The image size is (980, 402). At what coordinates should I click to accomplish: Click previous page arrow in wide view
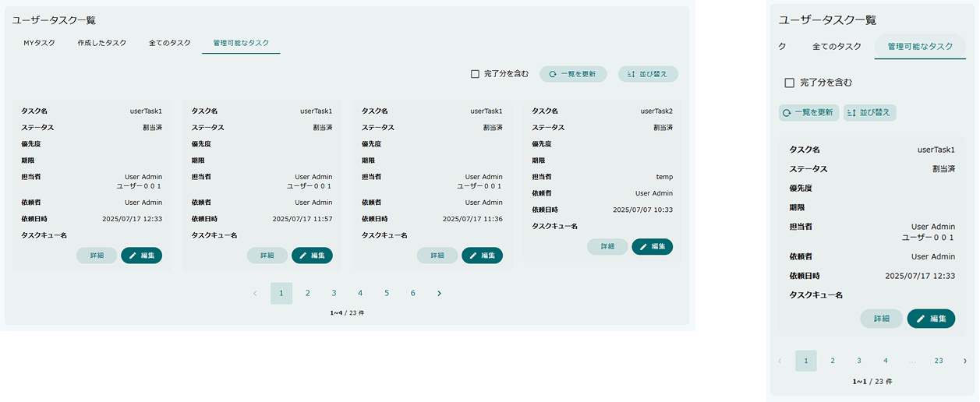click(255, 293)
